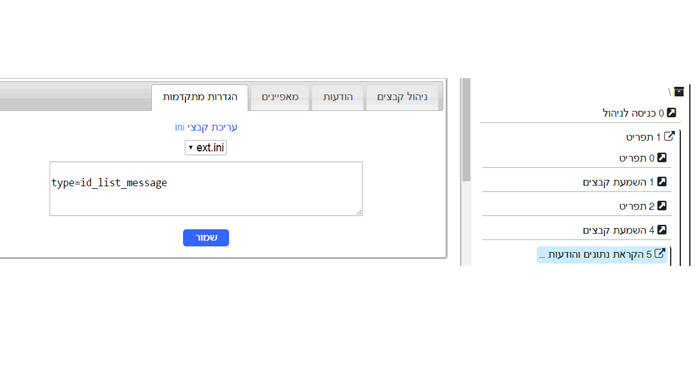The height and width of the screenshot is (380, 700).
Task: Click the icon beside 1 השמעת קבצים
Action: tap(662, 182)
